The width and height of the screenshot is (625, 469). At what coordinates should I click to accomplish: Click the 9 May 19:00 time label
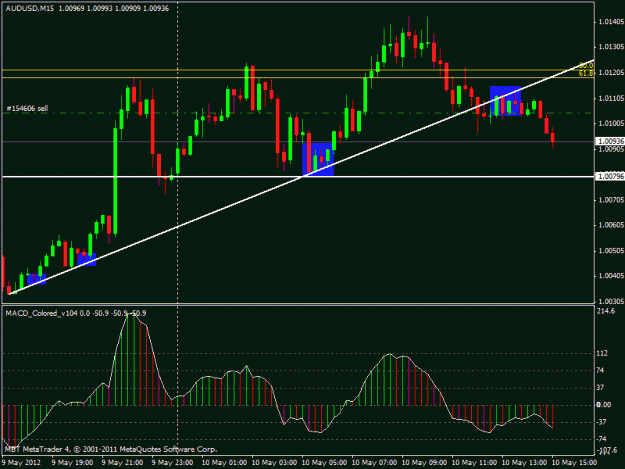pyautogui.click(x=72, y=463)
